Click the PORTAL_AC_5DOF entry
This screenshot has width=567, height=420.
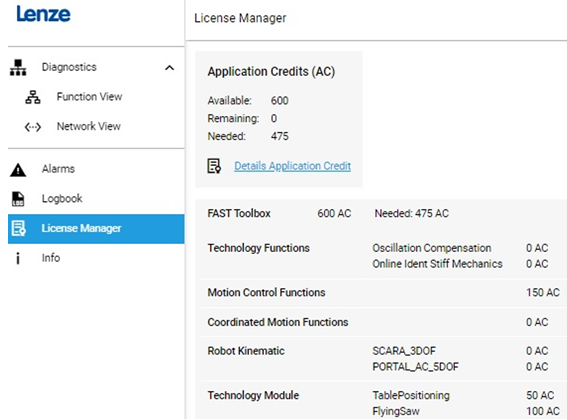tap(415, 367)
